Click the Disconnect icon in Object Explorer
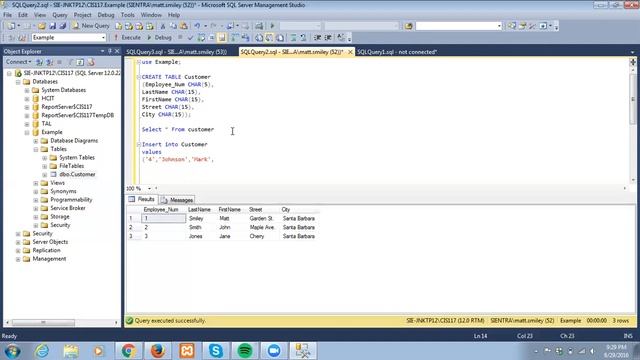Image resolution: width=640 pixels, height=360 pixels. pyautogui.click(x=49, y=62)
